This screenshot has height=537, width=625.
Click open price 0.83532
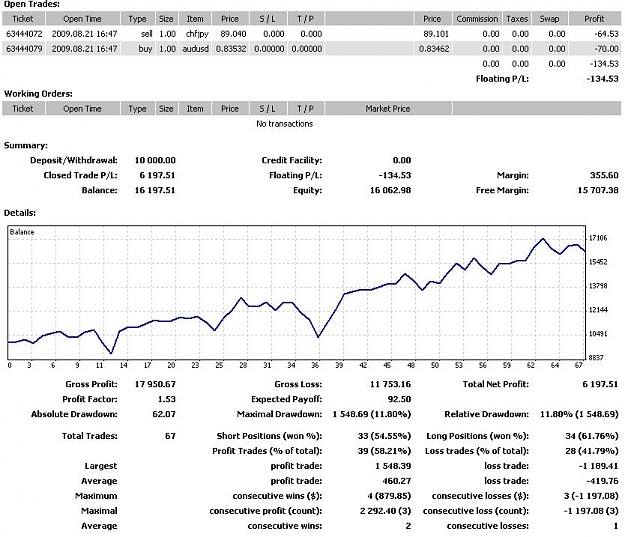pyautogui.click(x=231, y=49)
